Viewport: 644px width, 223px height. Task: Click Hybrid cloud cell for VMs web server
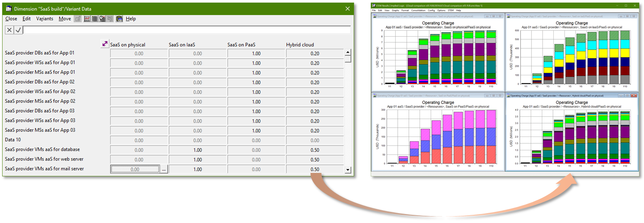(315, 160)
